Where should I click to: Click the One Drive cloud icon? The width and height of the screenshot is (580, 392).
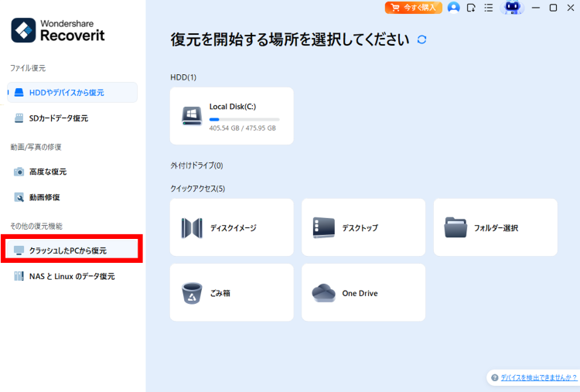tap(324, 293)
